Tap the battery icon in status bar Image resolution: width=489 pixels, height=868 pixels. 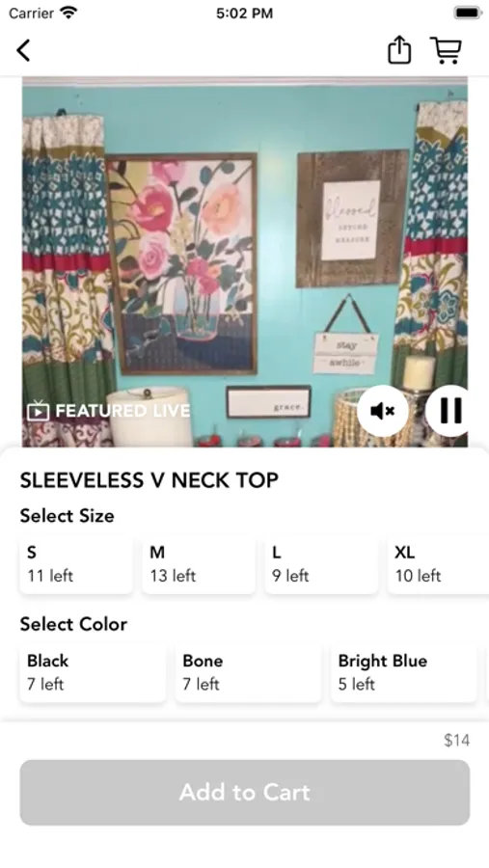pyautogui.click(x=468, y=13)
